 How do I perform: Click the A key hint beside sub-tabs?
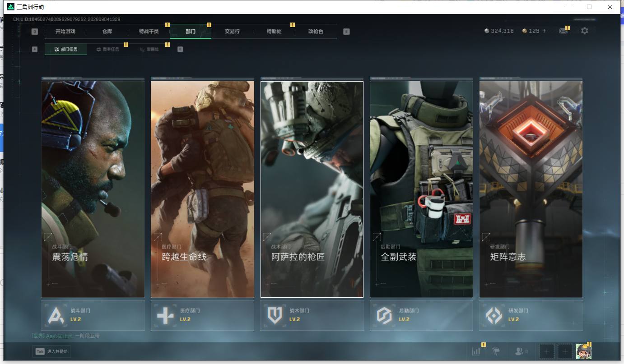pyautogui.click(x=35, y=49)
